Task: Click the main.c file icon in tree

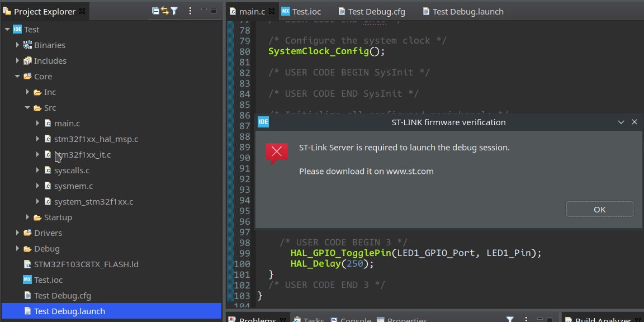Action: [x=48, y=123]
